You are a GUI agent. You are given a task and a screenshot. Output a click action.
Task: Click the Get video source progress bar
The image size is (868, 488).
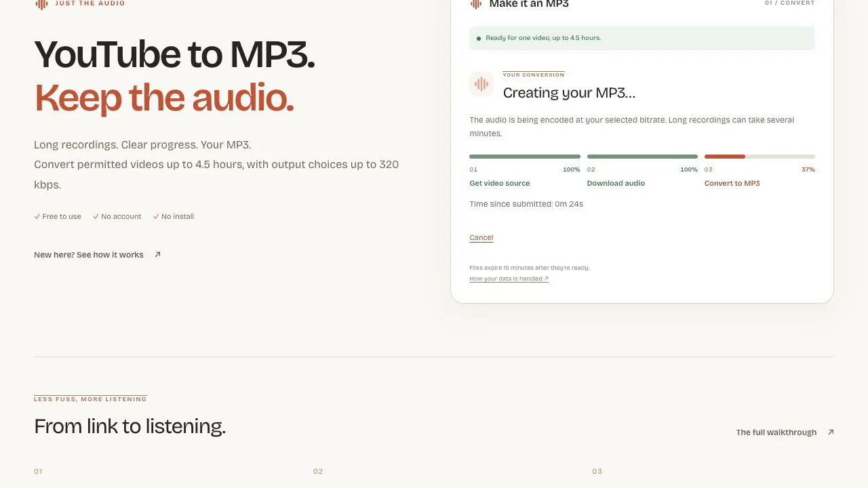click(x=525, y=157)
